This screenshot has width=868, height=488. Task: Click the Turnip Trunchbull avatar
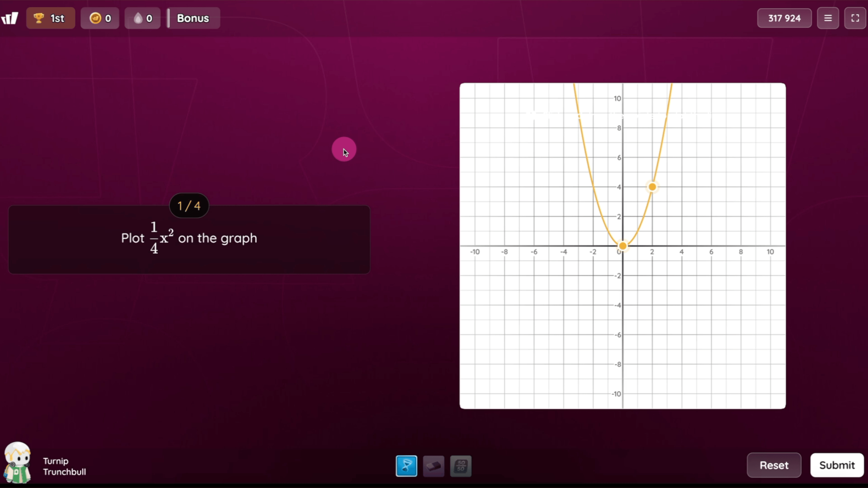[x=17, y=462]
